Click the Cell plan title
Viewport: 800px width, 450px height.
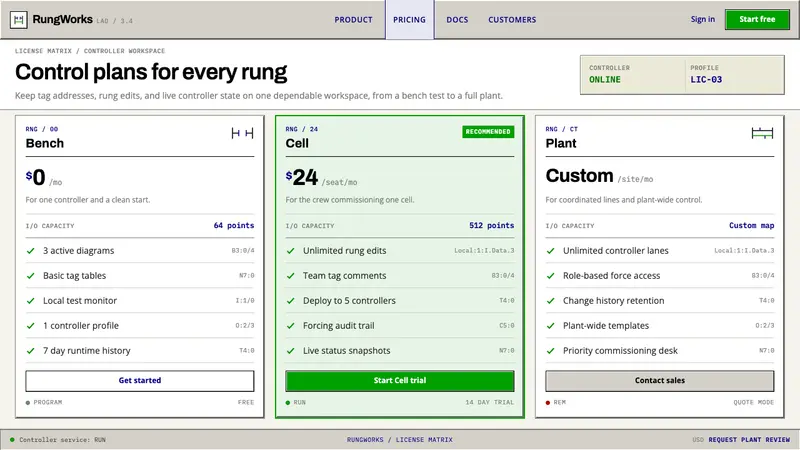click(x=297, y=143)
